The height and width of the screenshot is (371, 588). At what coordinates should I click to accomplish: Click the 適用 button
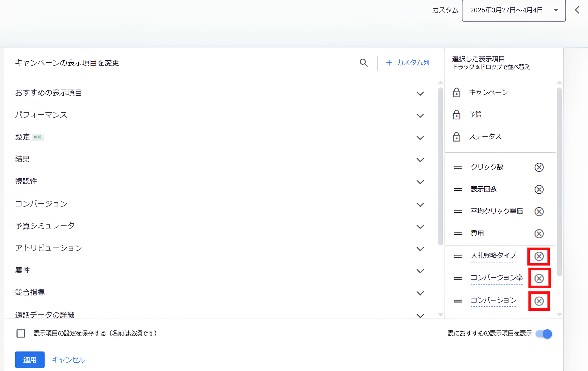30,360
